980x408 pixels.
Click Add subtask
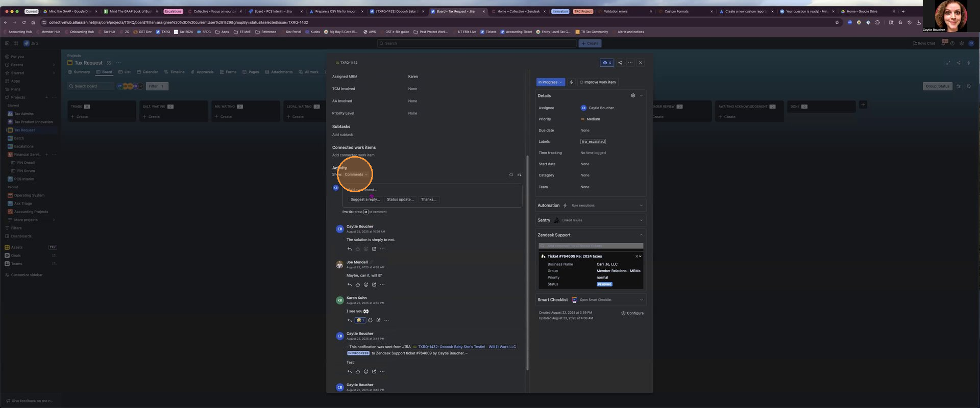click(342, 135)
